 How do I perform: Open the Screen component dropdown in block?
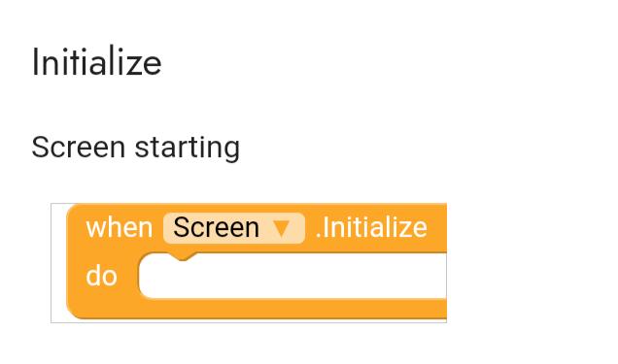[234, 228]
